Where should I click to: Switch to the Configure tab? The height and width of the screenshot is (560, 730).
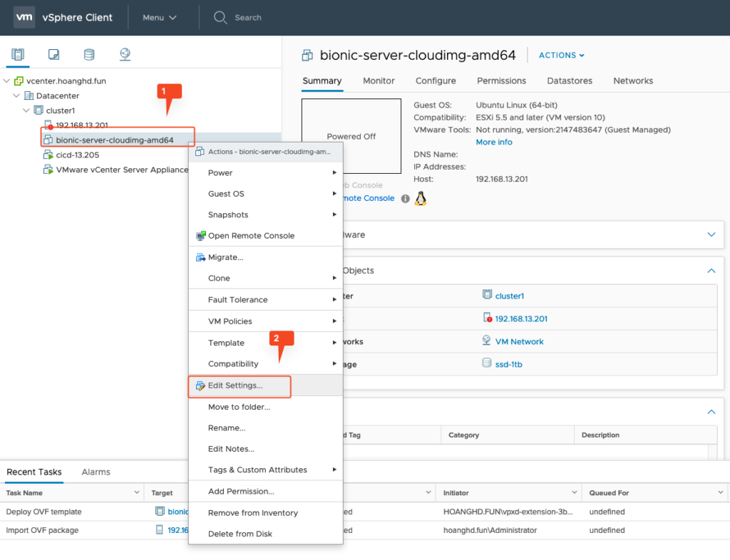436,81
